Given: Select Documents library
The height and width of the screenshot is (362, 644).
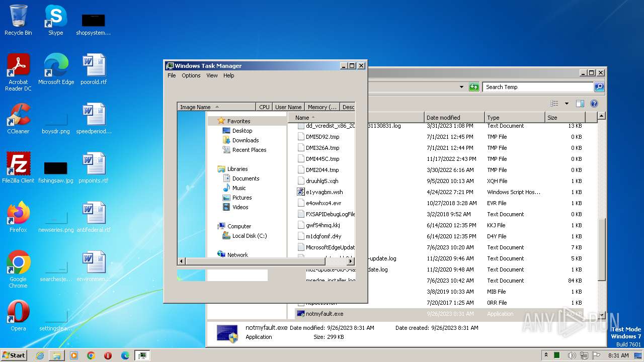Looking at the screenshot, I should 246,178.
